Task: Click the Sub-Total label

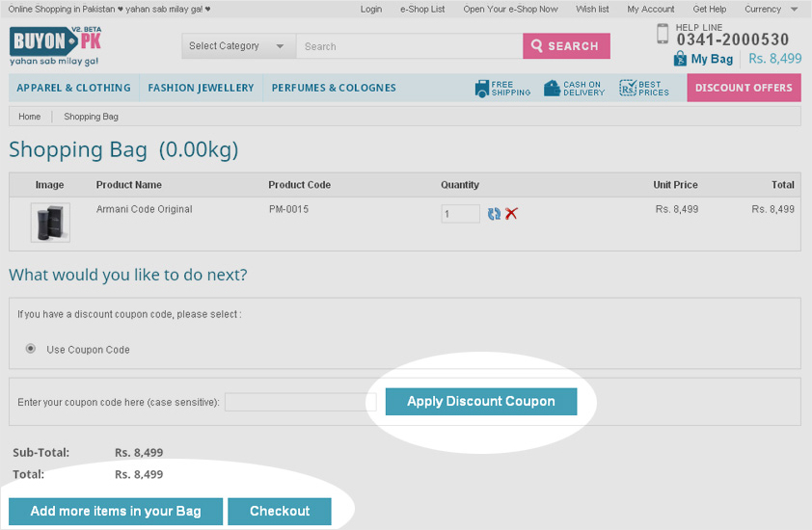Action: point(41,452)
